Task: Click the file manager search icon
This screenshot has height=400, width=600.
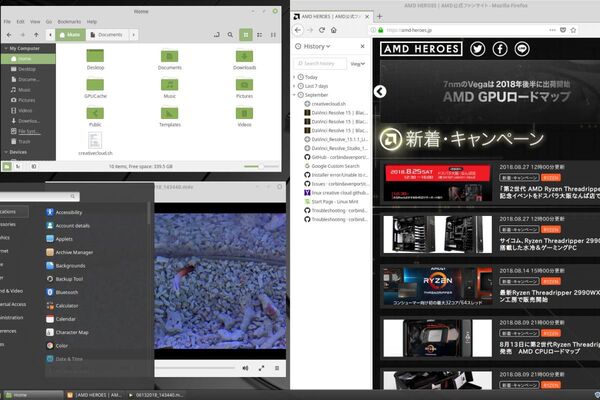Action: (x=230, y=35)
